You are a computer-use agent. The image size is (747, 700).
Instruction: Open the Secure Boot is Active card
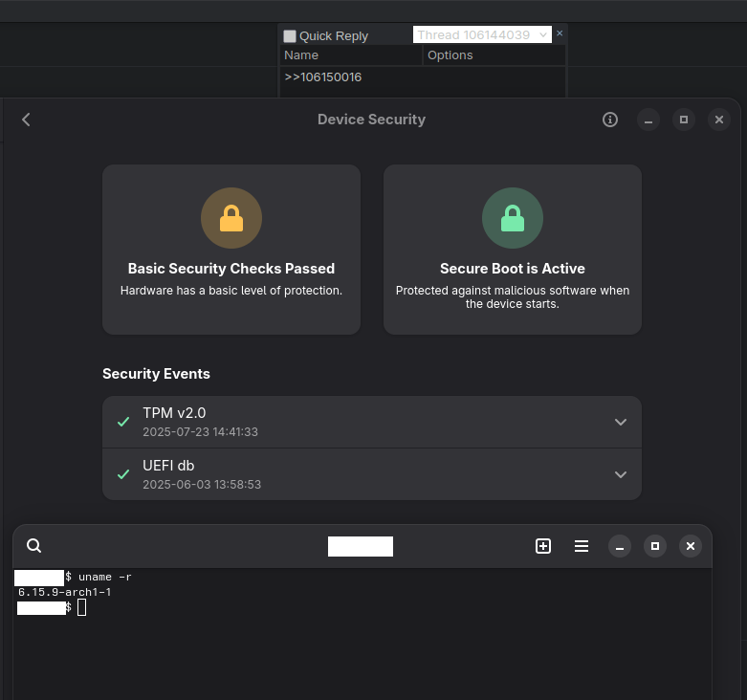click(512, 250)
